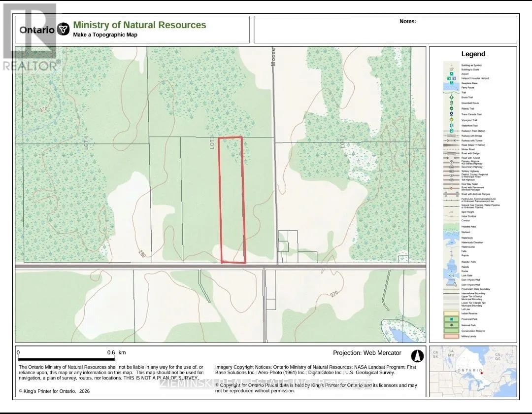Click the Indian Reserve color swatch

click(450, 313)
